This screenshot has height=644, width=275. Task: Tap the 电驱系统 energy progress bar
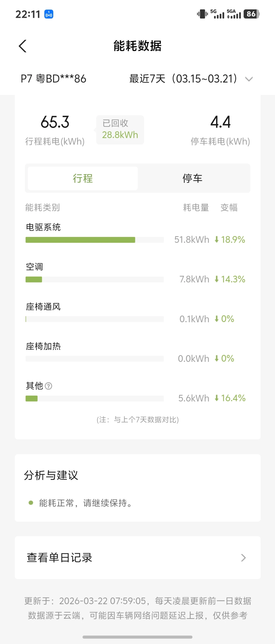coord(95,240)
